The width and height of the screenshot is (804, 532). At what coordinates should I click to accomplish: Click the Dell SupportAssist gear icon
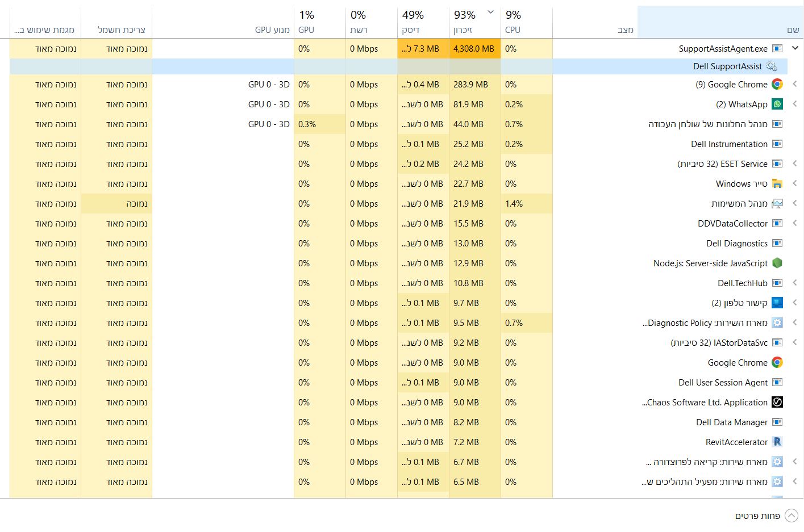click(x=772, y=66)
